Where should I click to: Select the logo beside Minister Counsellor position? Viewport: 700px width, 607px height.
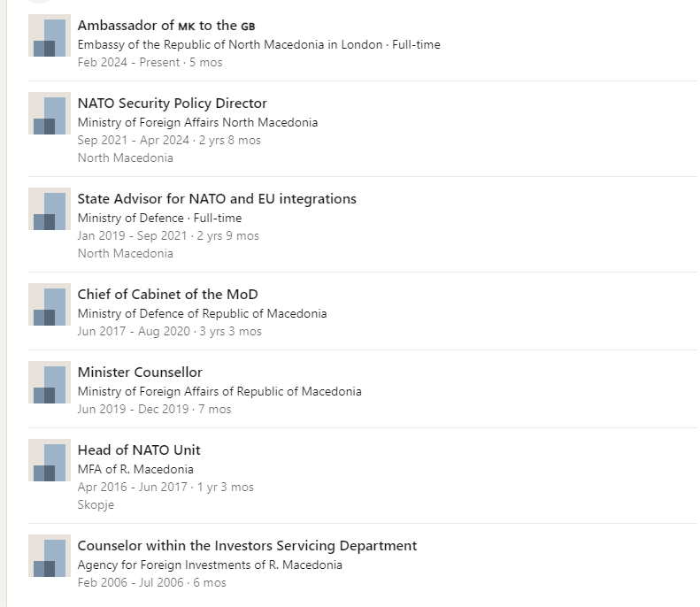click(50, 382)
